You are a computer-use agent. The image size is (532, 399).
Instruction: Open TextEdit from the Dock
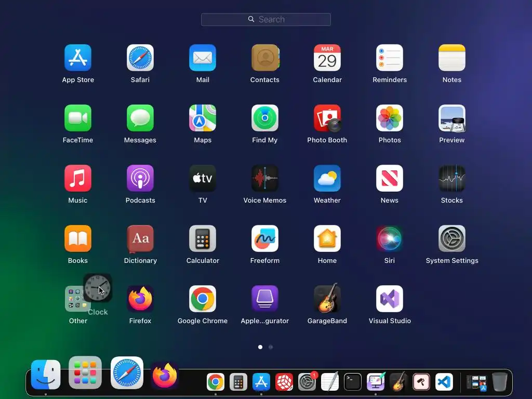click(330, 382)
